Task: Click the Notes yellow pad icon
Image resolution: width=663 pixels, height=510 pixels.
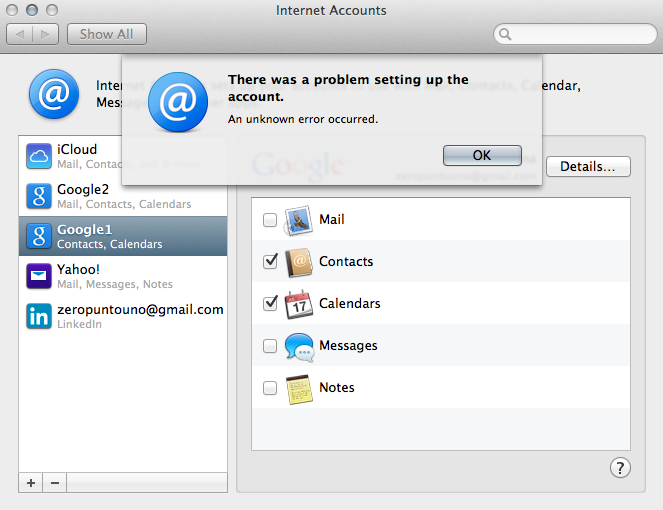Action: pyautogui.click(x=299, y=389)
